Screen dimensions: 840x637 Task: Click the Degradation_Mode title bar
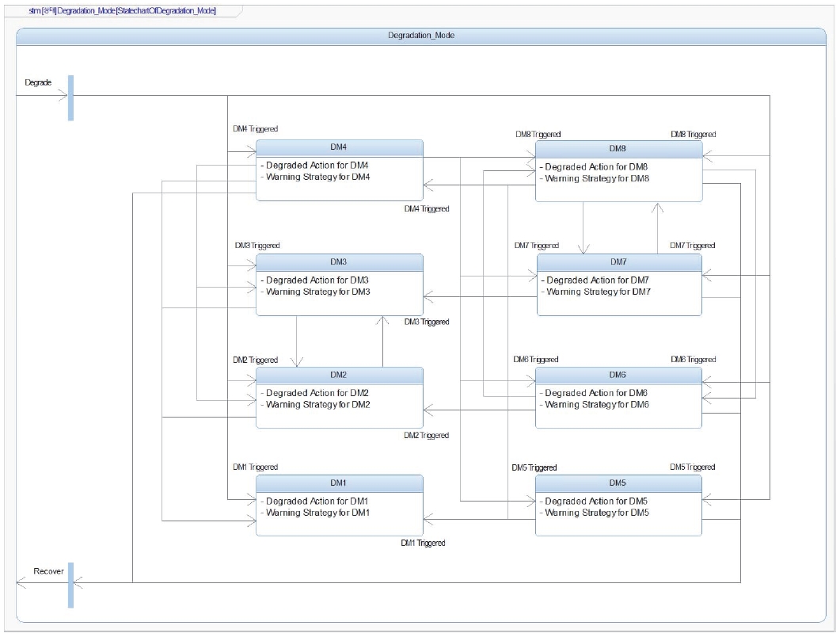(420, 36)
